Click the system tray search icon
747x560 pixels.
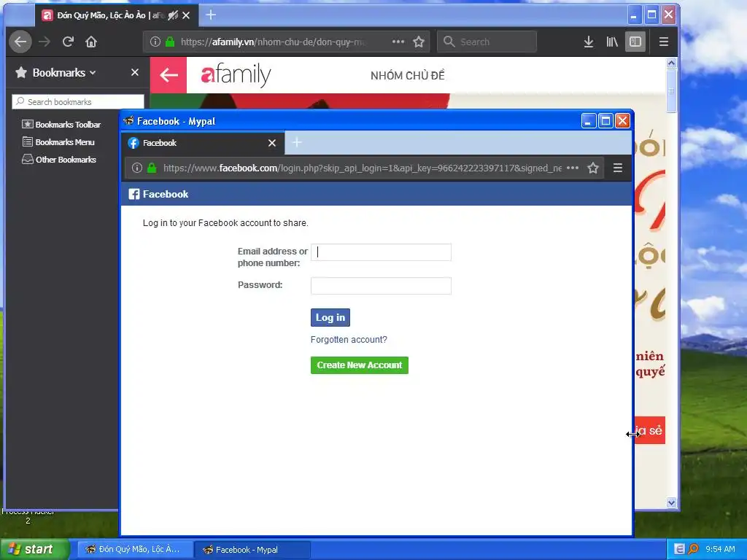[x=693, y=550]
